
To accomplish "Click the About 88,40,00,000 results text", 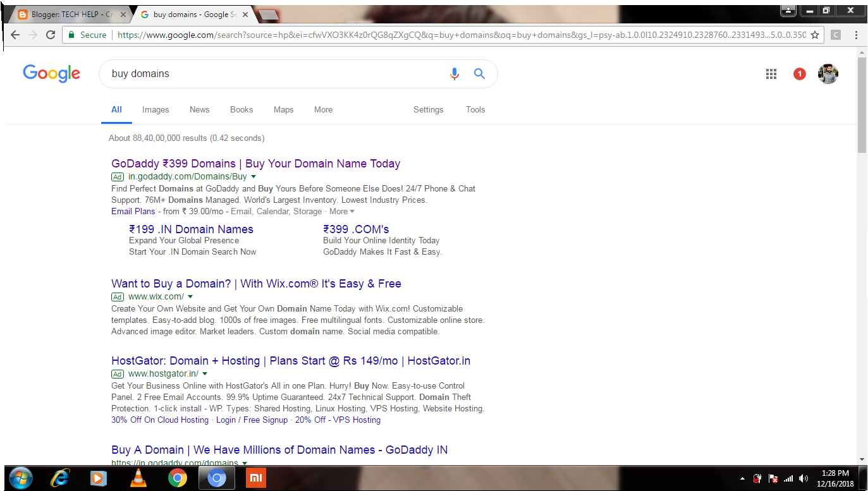I will (x=186, y=138).
